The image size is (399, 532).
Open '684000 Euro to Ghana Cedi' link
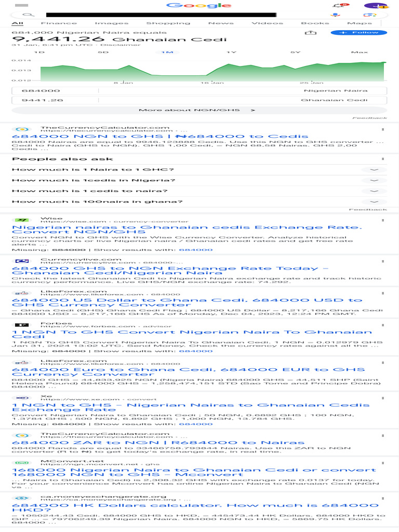188,372
